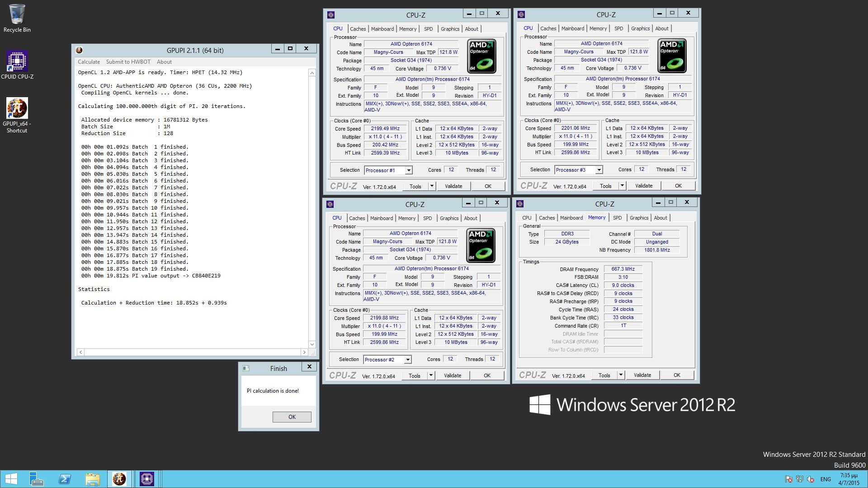
Task: Open Server Manager from the taskbar
Action: tap(36, 479)
